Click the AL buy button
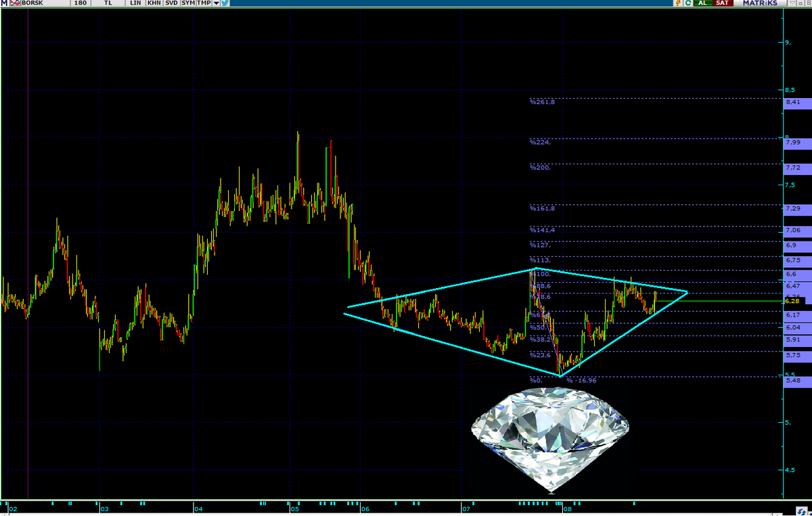 tap(703, 3)
